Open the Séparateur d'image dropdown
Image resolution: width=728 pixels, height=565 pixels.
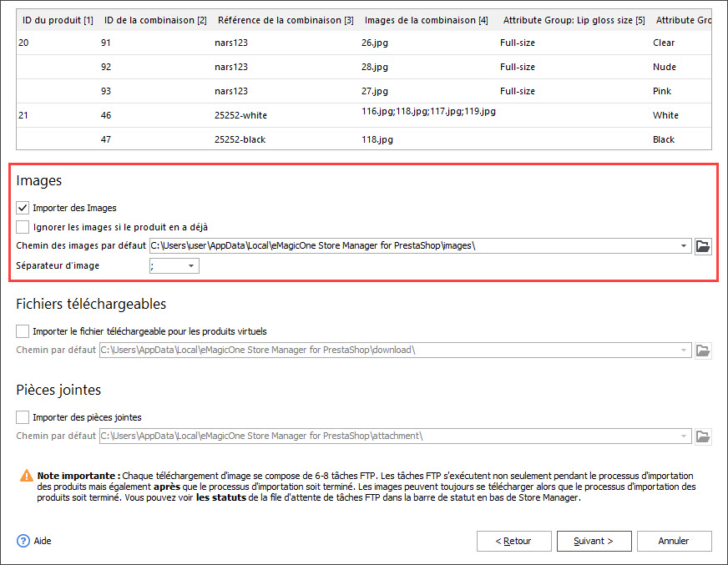(191, 266)
